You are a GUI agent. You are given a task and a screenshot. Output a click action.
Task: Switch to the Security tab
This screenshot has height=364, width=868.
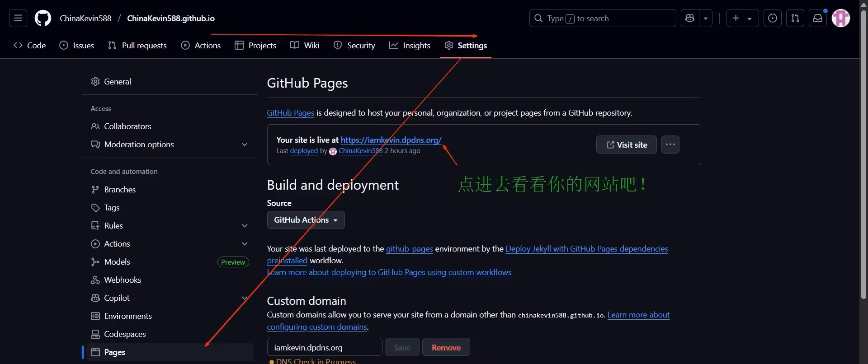tap(354, 46)
